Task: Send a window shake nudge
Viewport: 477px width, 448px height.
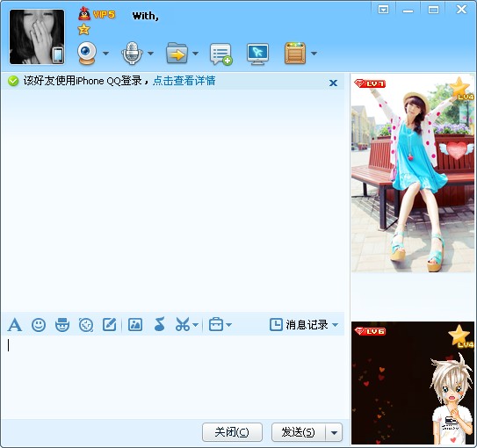Action: 86,325
